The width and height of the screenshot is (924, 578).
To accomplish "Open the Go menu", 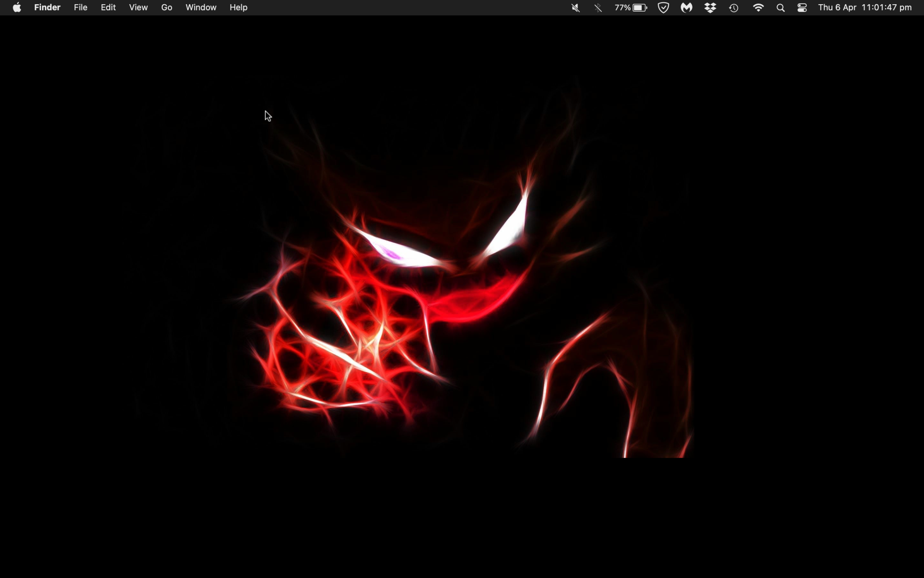I will 167,7.
